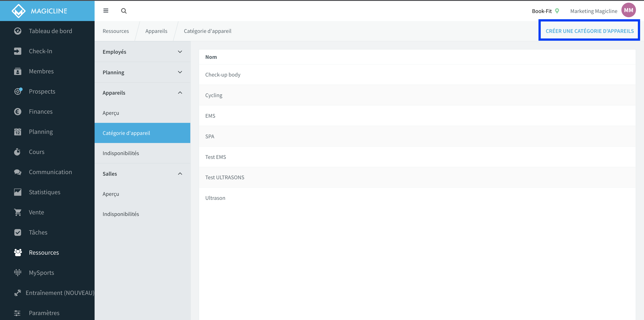The image size is (644, 320).
Task: Click Marketing Magicline user name
Action: click(594, 11)
